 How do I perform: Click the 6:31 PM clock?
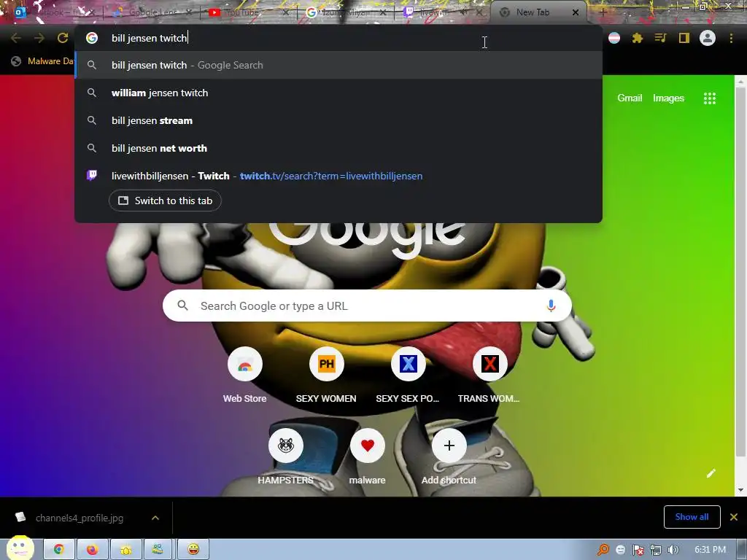(711, 550)
